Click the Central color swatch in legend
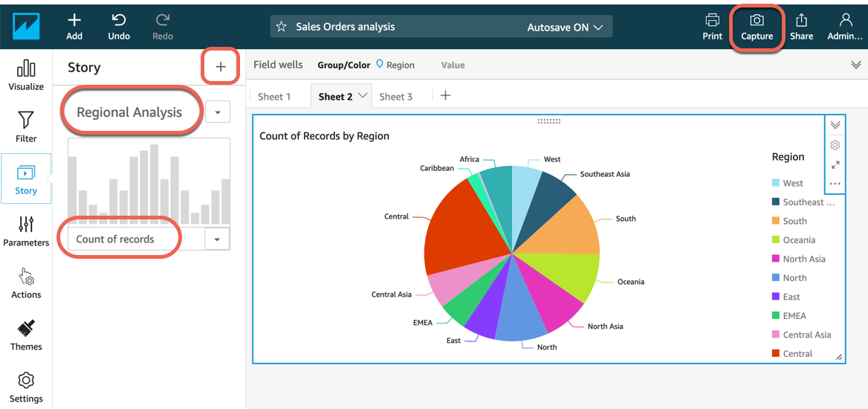Viewport: 868px width, 409px height. point(776,354)
